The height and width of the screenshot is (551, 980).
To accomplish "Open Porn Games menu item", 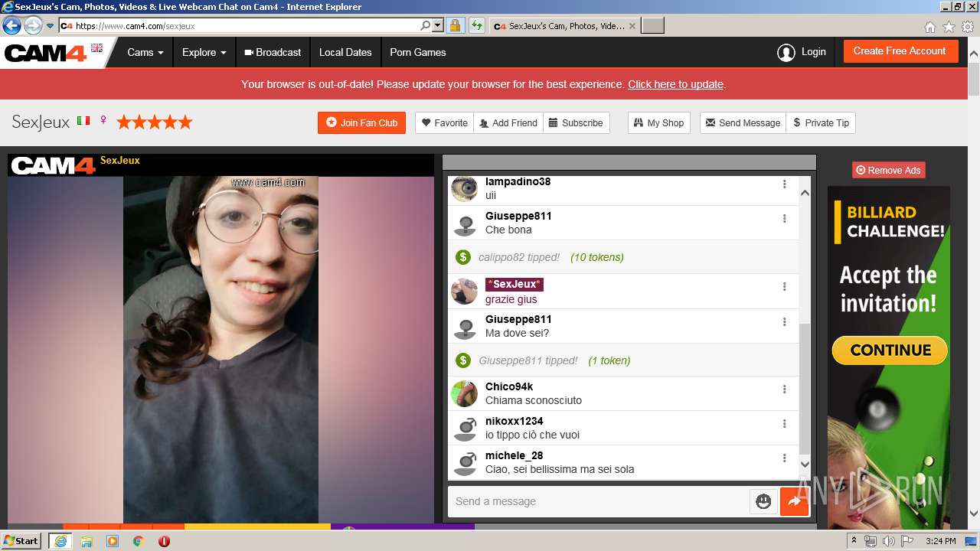I will pyautogui.click(x=417, y=53).
